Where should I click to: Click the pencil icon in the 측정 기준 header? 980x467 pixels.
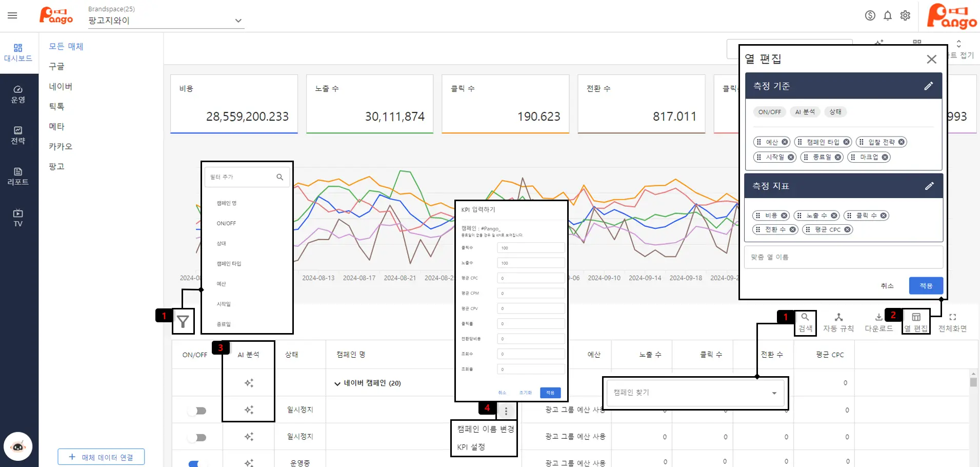click(x=928, y=86)
